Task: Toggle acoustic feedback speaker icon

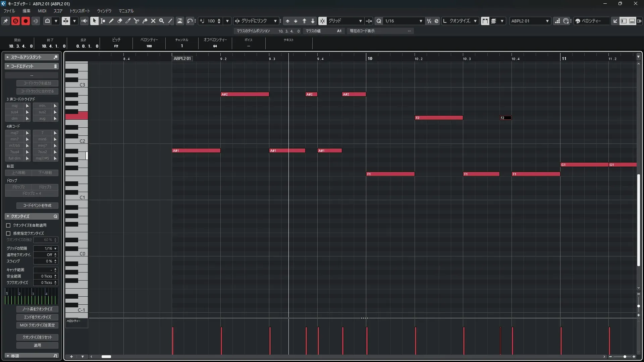Action: (84, 21)
